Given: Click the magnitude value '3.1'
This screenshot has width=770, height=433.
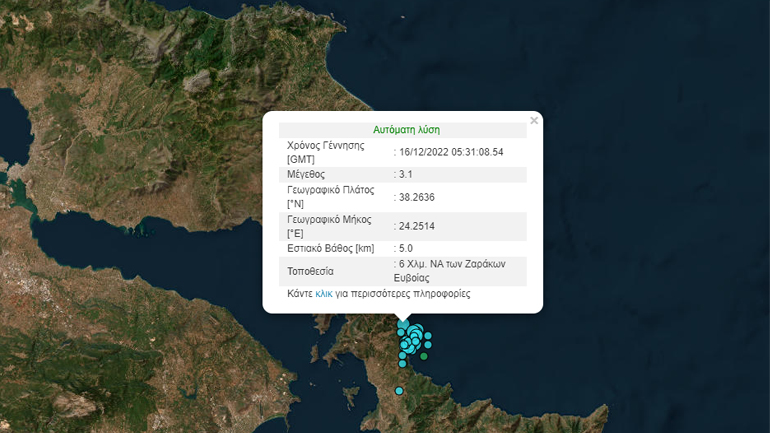Looking at the screenshot, I should 406,174.
